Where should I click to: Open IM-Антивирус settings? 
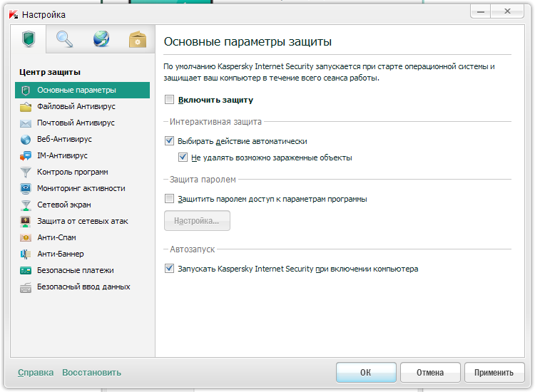click(82, 155)
